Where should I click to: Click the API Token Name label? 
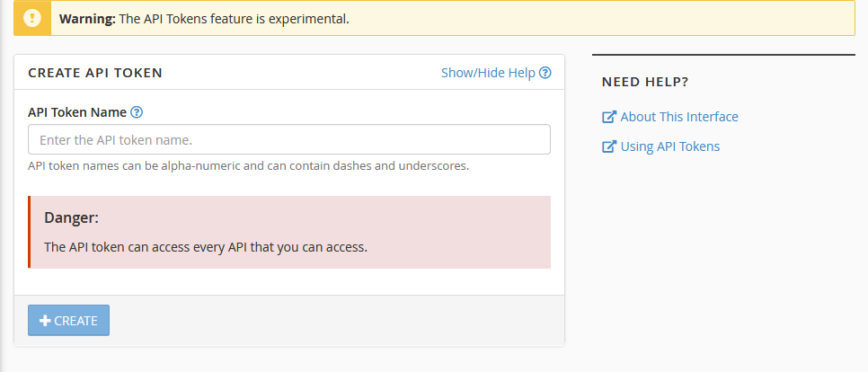coord(77,112)
